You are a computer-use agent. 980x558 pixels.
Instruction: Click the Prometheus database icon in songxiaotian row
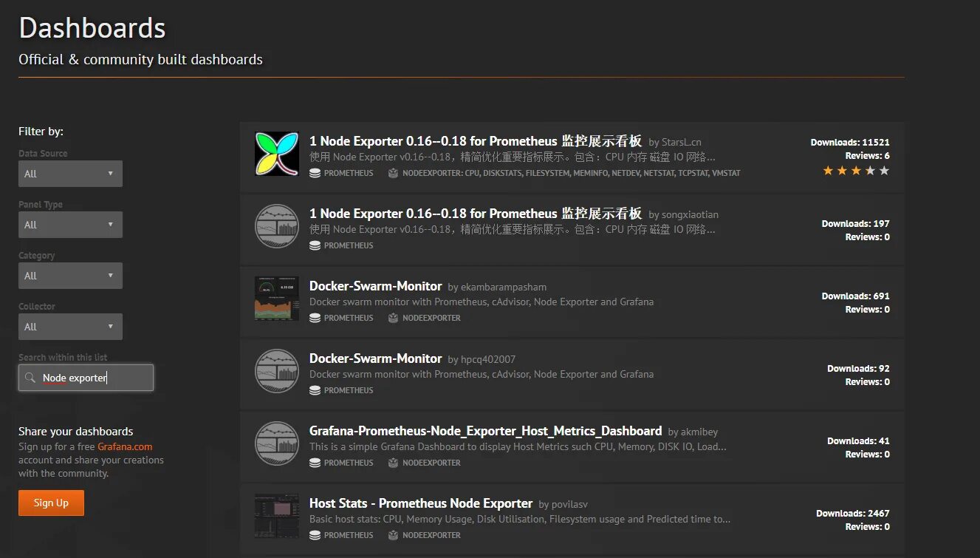coord(315,245)
